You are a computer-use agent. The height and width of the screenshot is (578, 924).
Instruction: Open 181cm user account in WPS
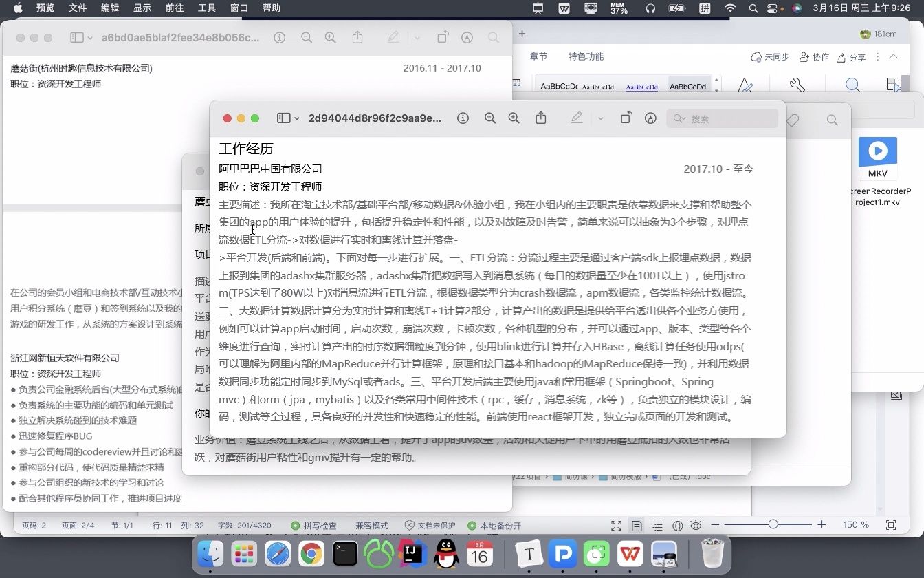(x=879, y=34)
